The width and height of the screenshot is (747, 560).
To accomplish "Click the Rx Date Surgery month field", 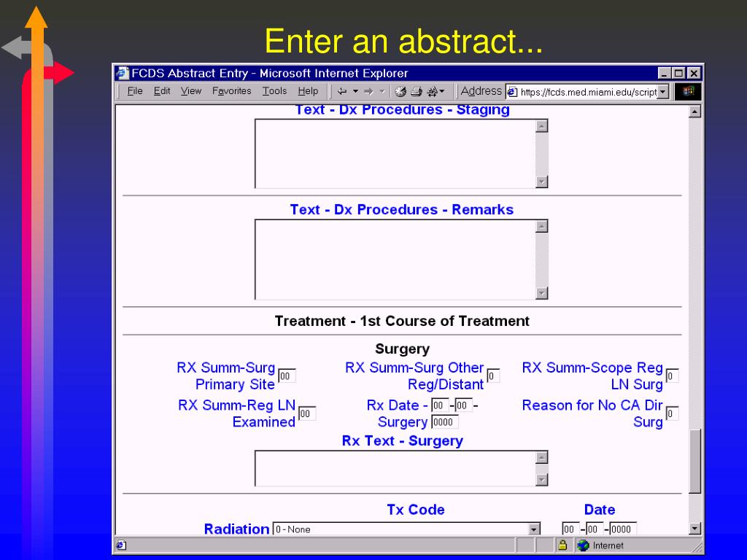I will coord(440,405).
